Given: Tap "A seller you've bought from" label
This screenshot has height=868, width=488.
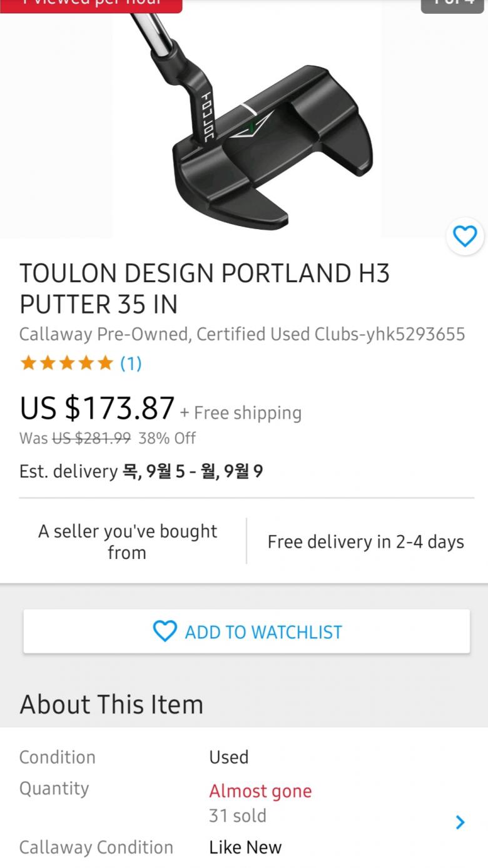Looking at the screenshot, I should coord(127,542).
